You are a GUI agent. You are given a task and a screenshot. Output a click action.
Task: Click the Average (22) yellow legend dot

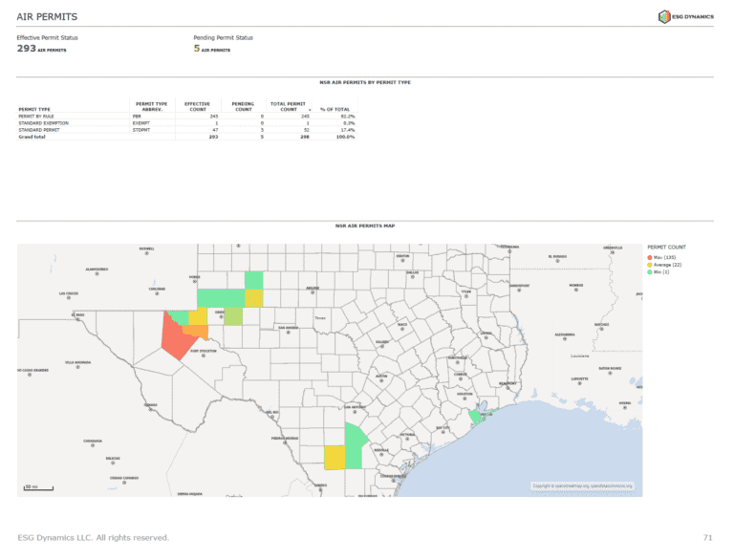pos(650,265)
